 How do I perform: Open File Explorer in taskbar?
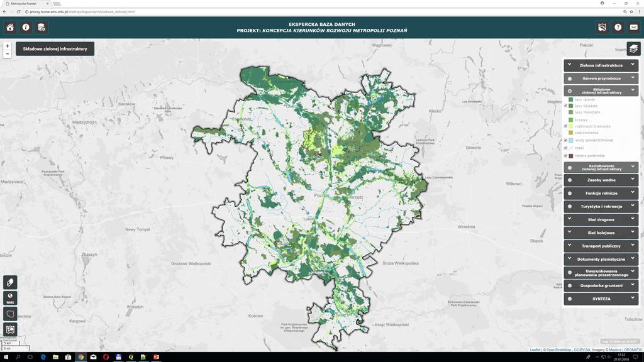coord(55,357)
